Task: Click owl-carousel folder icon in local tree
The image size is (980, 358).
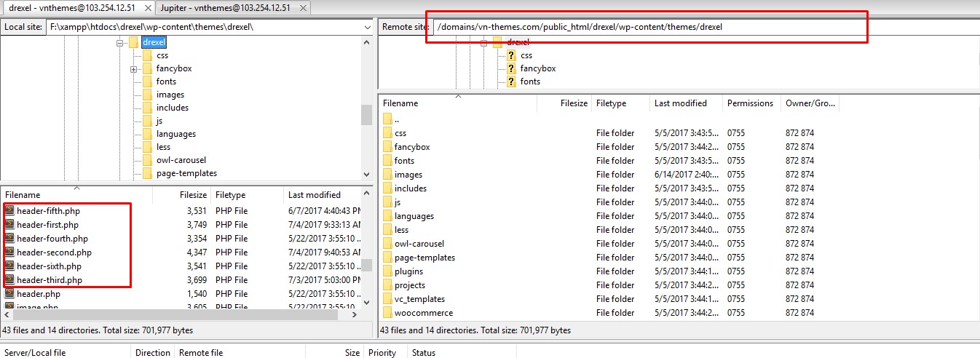Action: coord(147,160)
